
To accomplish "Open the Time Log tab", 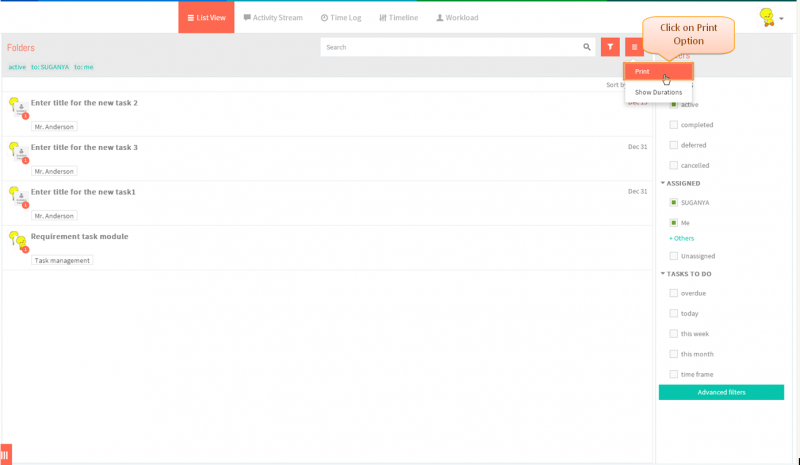I will click(x=341, y=17).
